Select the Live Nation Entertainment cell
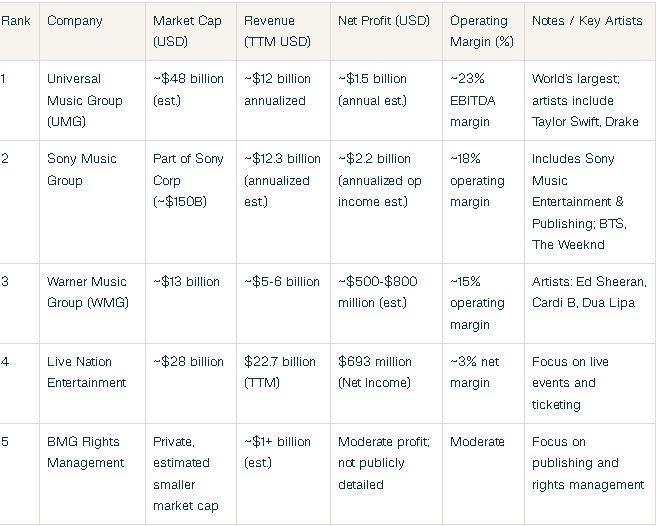The image size is (656, 526). tap(86, 372)
